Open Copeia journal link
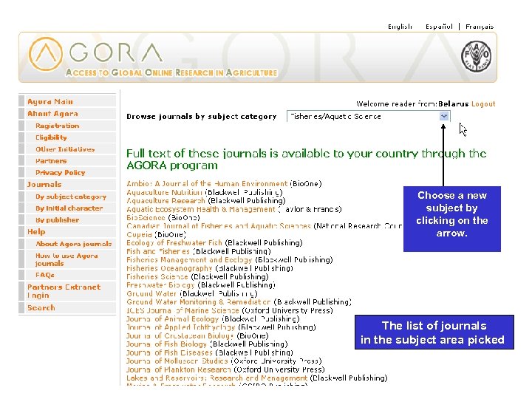Image resolution: width=532 pixels, height=399 pixels. [139, 234]
